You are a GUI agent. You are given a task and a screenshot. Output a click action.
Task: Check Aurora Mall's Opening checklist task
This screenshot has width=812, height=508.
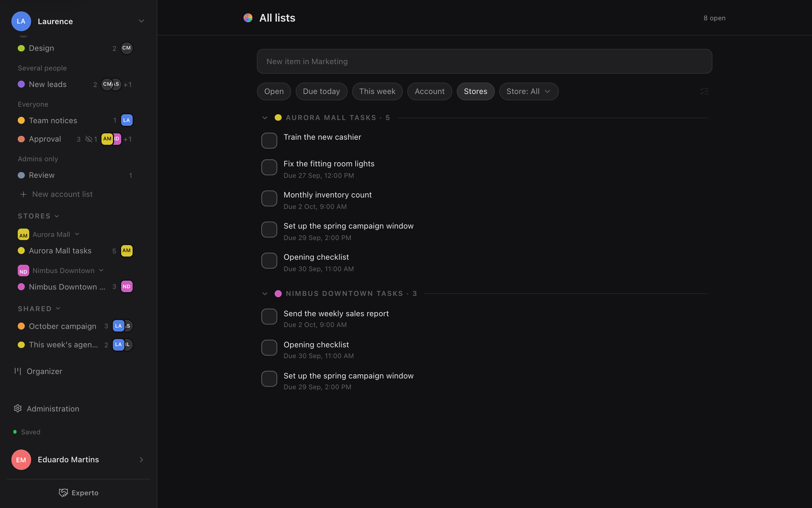pyautogui.click(x=269, y=261)
